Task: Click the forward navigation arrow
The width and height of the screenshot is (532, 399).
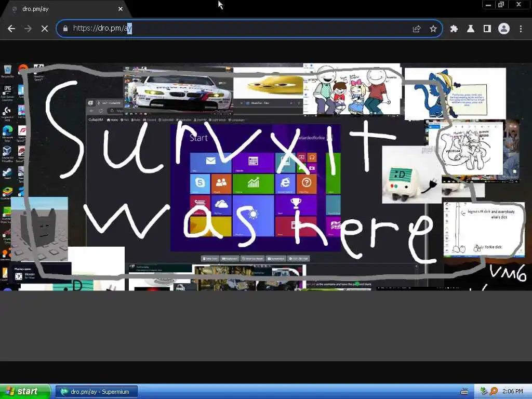Action: [28, 29]
